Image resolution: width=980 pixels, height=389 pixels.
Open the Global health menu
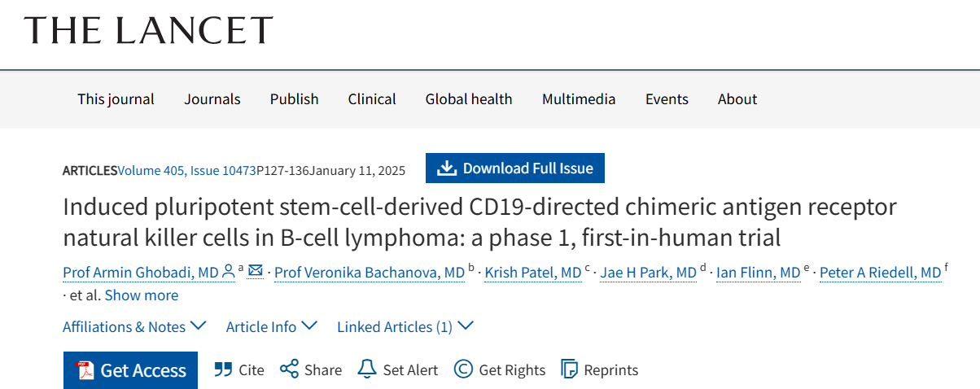point(469,99)
